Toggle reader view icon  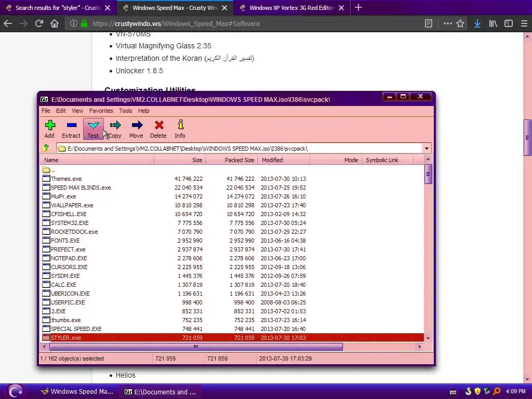(x=429, y=23)
